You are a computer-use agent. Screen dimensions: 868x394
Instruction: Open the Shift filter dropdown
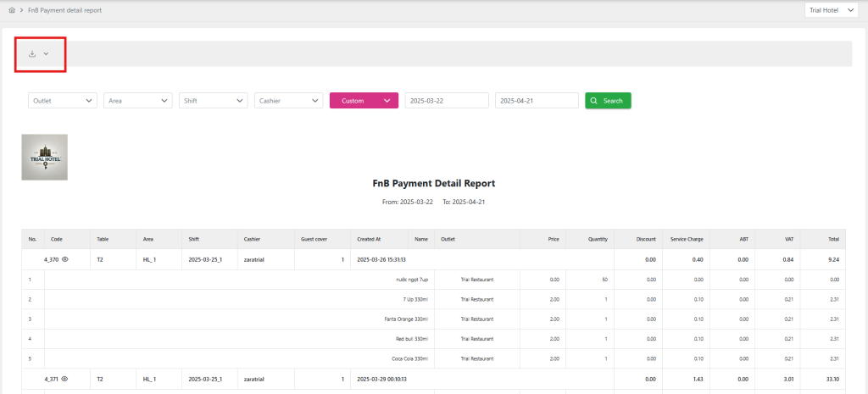[213, 101]
